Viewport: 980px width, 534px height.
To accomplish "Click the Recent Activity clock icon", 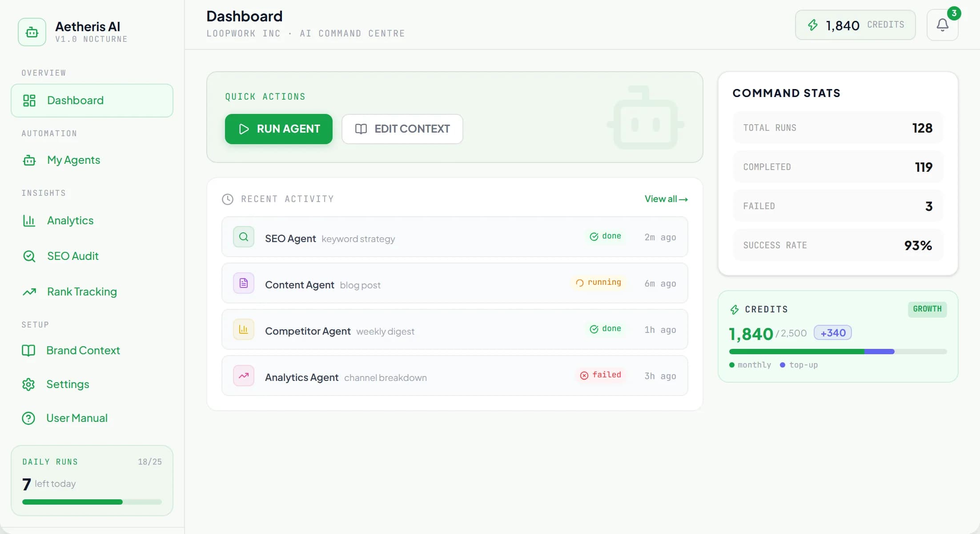I will pyautogui.click(x=228, y=199).
